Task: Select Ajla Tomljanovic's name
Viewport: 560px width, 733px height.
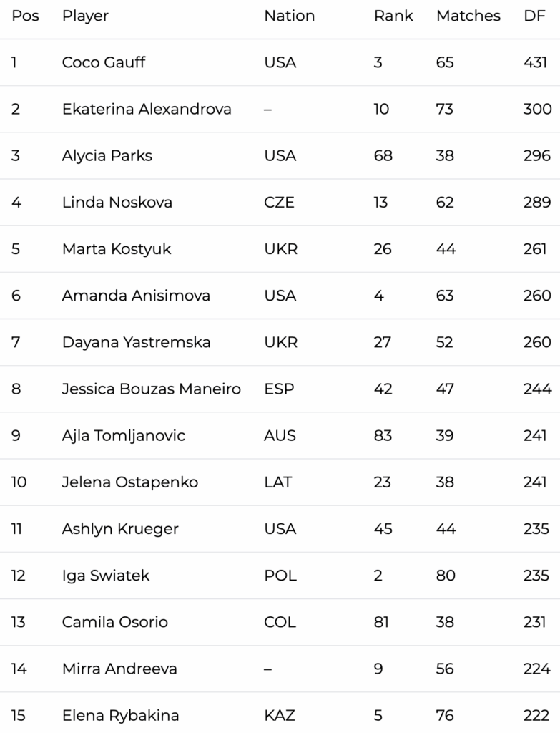Action: pyautogui.click(x=123, y=435)
